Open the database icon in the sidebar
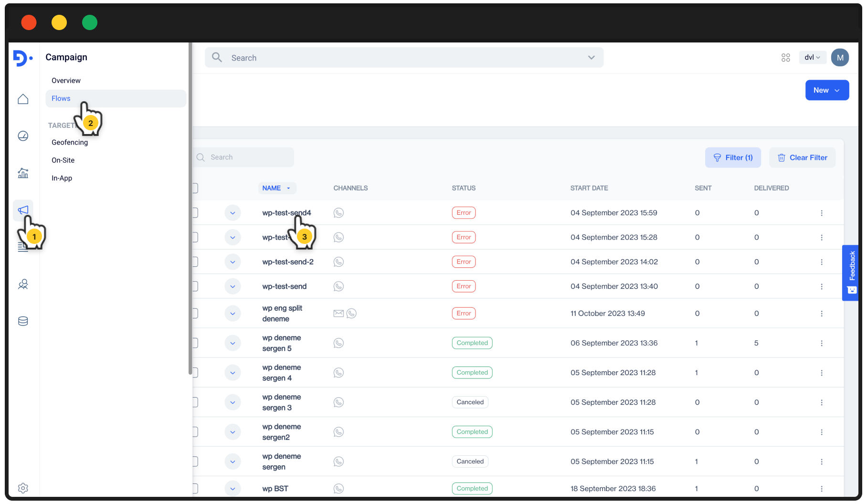 pyautogui.click(x=23, y=321)
